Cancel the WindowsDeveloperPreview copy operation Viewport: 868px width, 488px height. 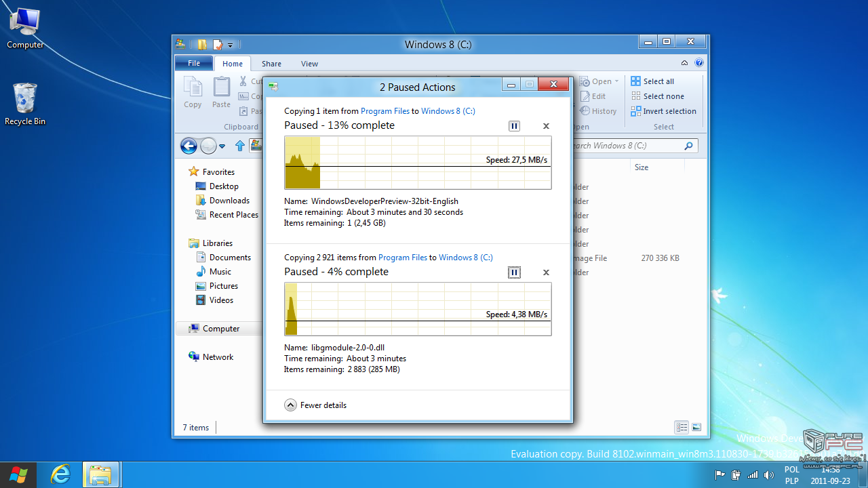(x=546, y=126)
